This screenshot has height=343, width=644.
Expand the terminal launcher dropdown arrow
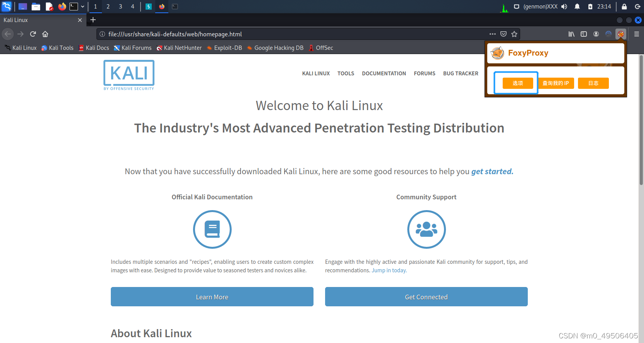tap(82, 6)
